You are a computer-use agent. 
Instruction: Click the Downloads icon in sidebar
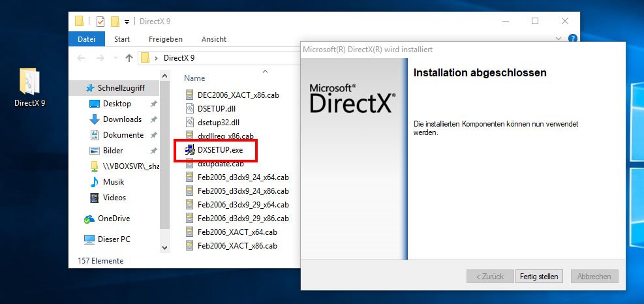(x=94, y=119)
